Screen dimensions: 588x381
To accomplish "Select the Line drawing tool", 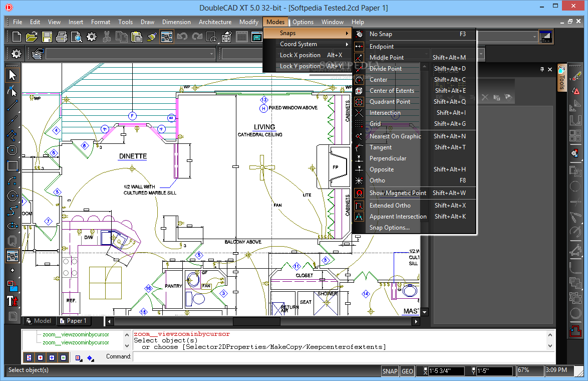I will click(13, 105).
